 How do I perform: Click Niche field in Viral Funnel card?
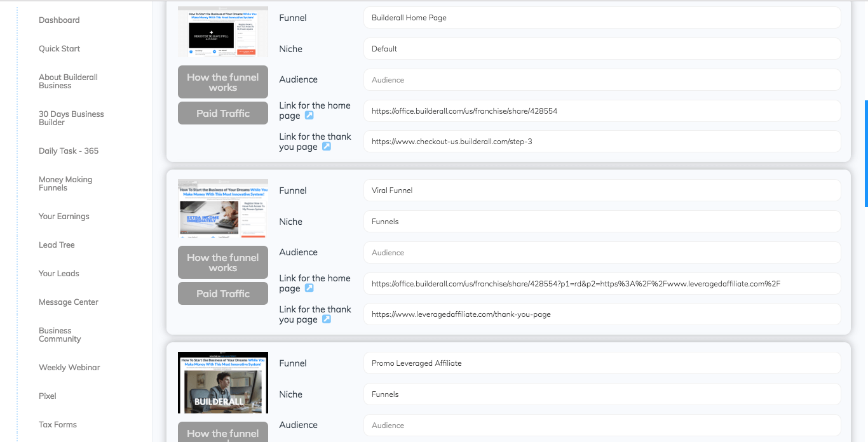pyautogui.click(x=602, y=222)
